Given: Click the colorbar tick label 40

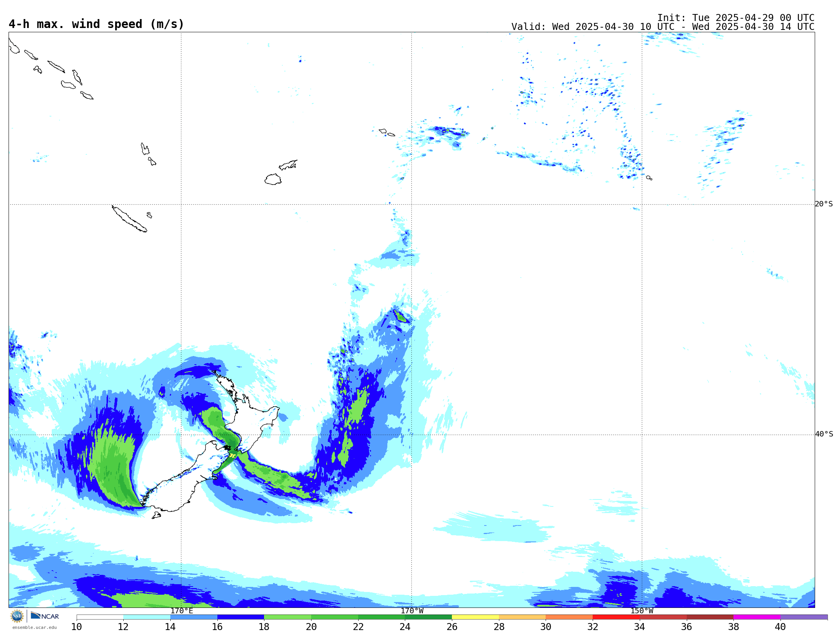Looking at the screenshot, I should [x=780, y=627].
